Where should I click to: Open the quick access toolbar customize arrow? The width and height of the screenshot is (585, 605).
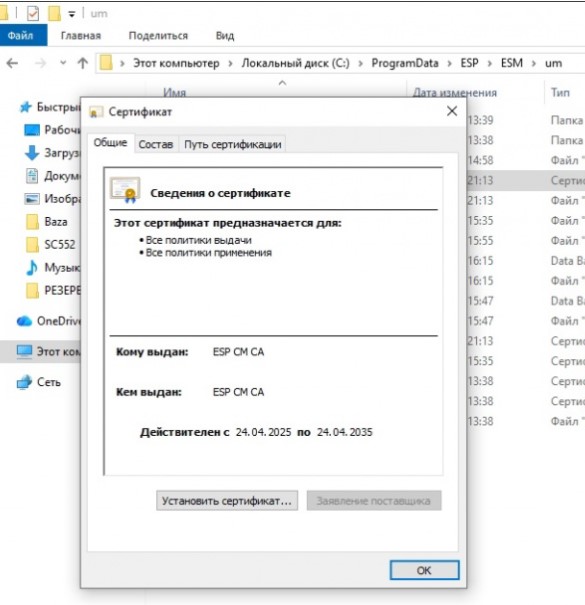[72, 14]
